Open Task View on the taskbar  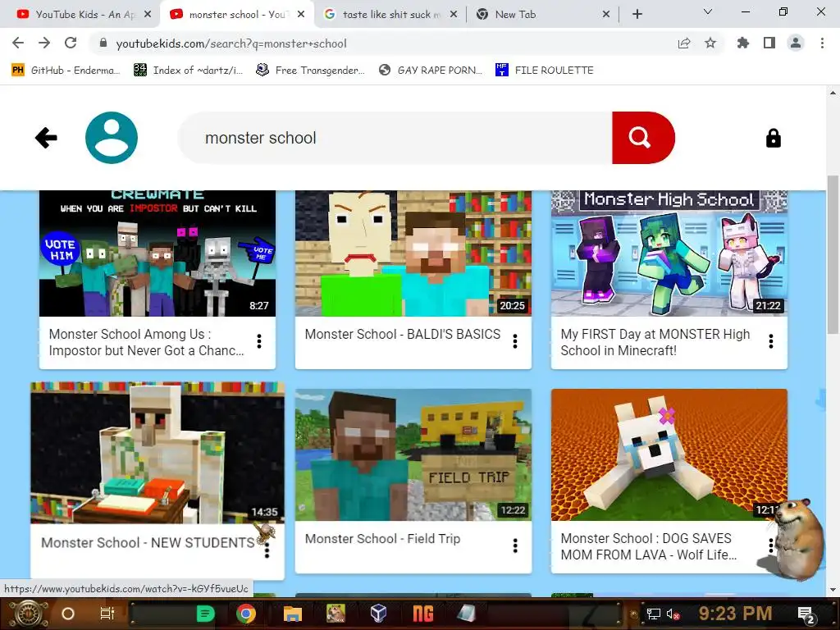point(107,614)
